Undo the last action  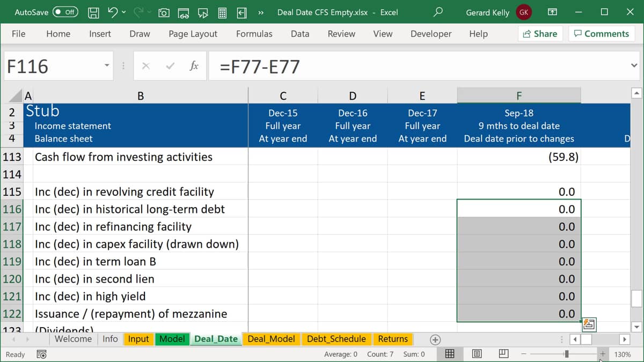112,12
